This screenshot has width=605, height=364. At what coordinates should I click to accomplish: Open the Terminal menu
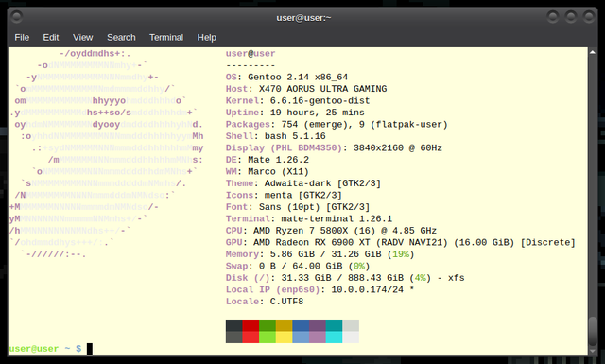(x=166, y=38)
